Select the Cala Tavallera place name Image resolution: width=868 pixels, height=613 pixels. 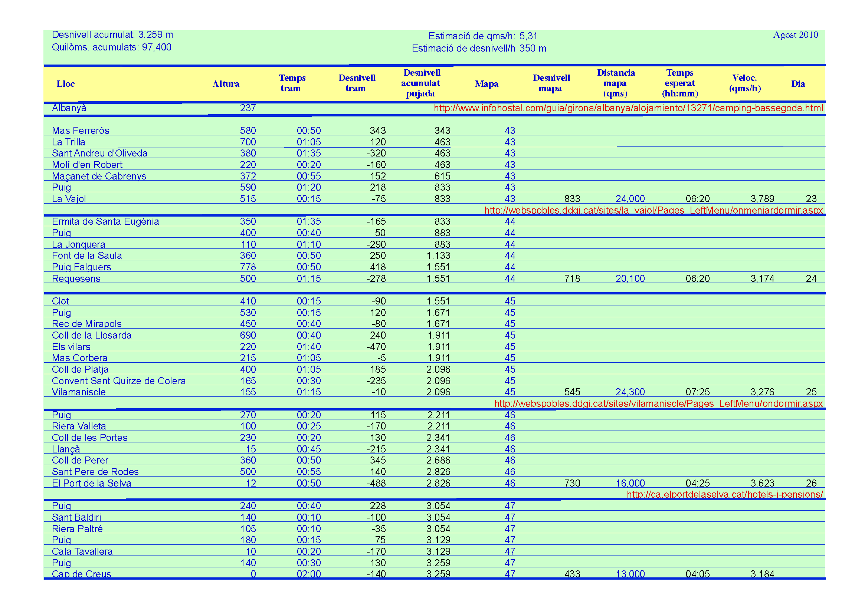pos(82,551)
